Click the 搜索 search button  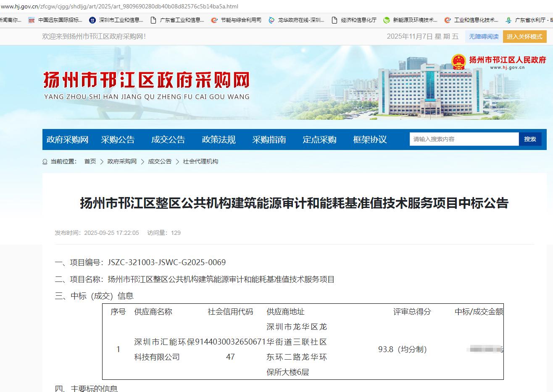pyautogui.click(x=530, y=139)
